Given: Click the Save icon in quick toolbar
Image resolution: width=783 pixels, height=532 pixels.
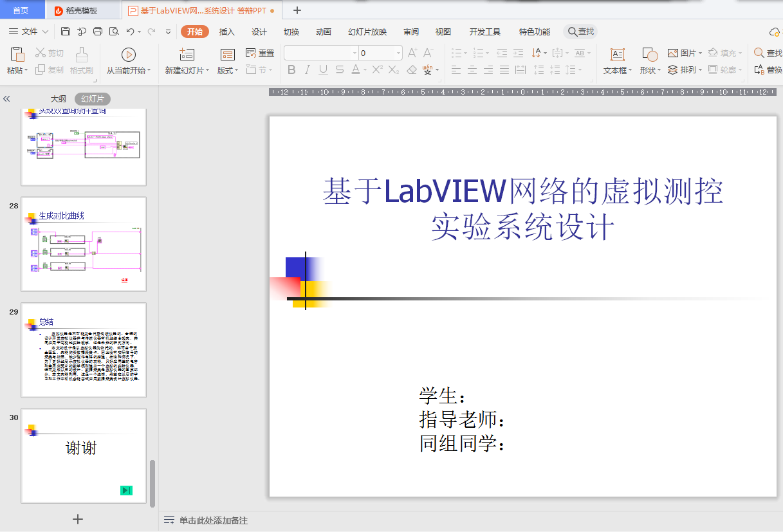Looking at the screenshot, I should [66, 32].
